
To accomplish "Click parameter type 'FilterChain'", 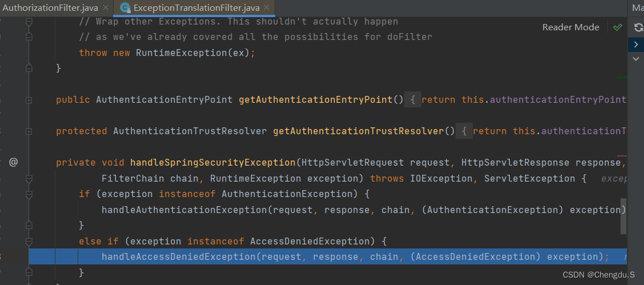I will [x=133, y=179].
